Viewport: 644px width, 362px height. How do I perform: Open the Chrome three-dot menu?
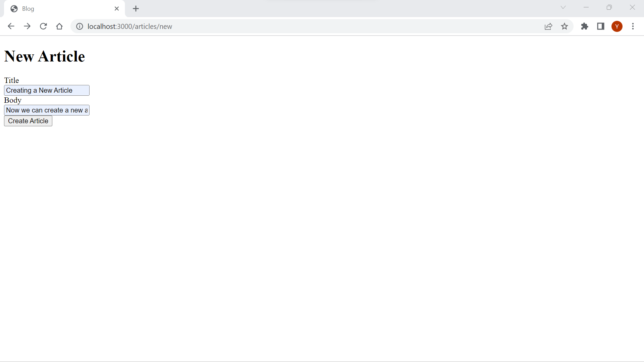633,26
